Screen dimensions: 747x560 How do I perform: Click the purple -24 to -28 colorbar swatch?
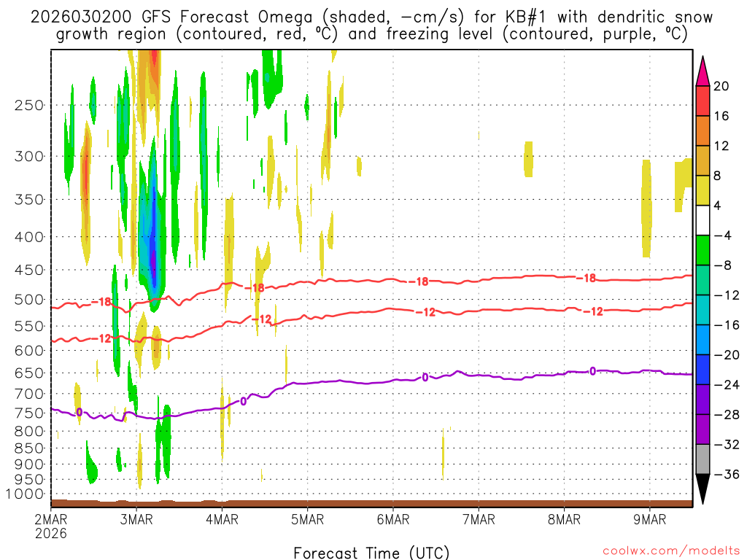click(x=703, y=399)
